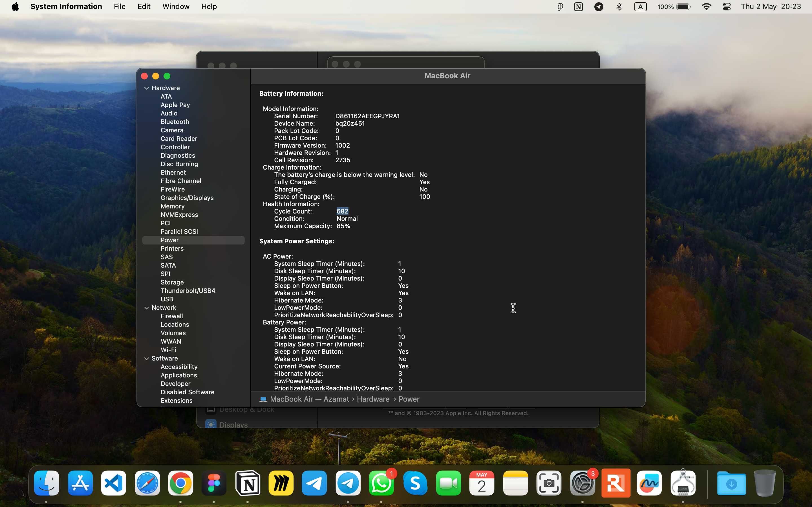Select Memory under Hardware sidebar

pos(173,206)
